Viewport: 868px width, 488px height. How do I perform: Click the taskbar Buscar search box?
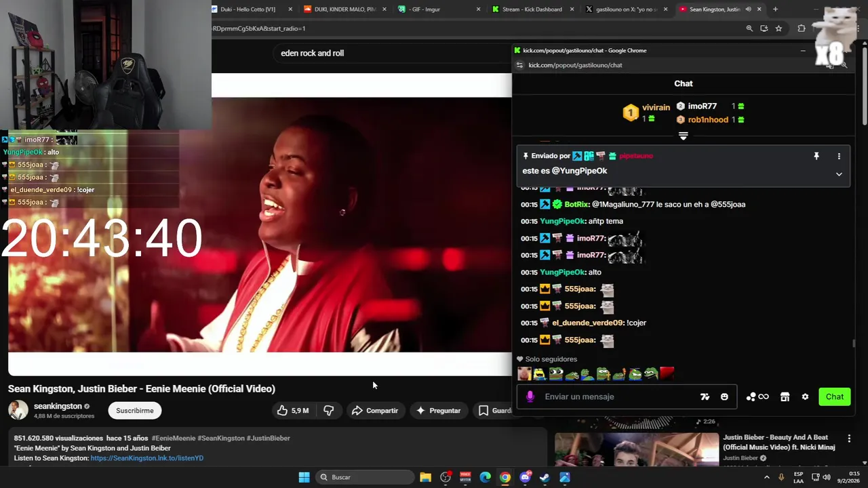(x=365, y=477)
